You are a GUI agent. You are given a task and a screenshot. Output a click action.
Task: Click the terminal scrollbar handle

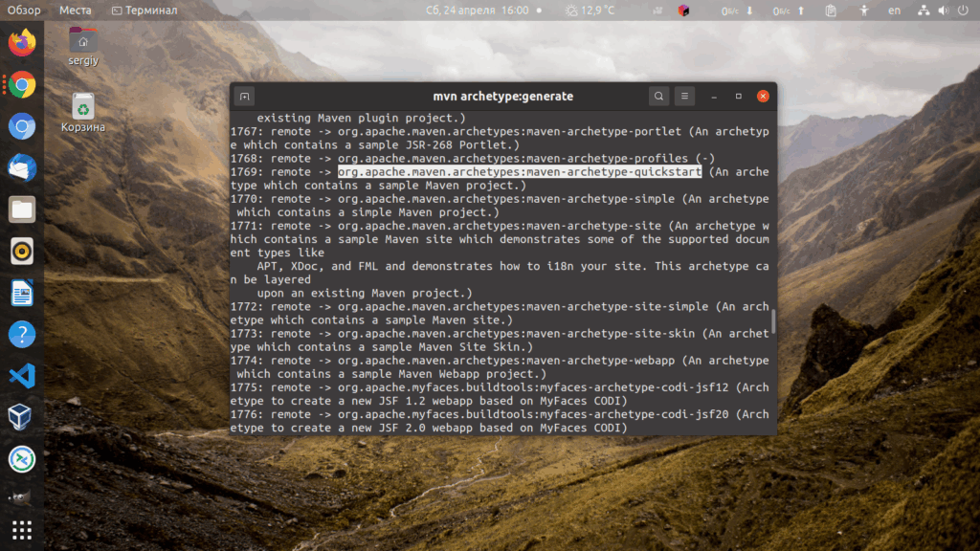pos(773,321)
